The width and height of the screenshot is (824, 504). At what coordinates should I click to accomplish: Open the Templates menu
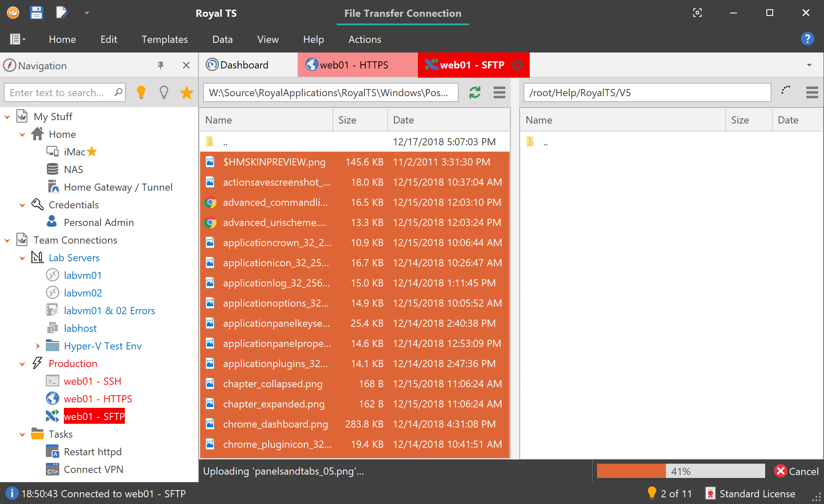164,39
